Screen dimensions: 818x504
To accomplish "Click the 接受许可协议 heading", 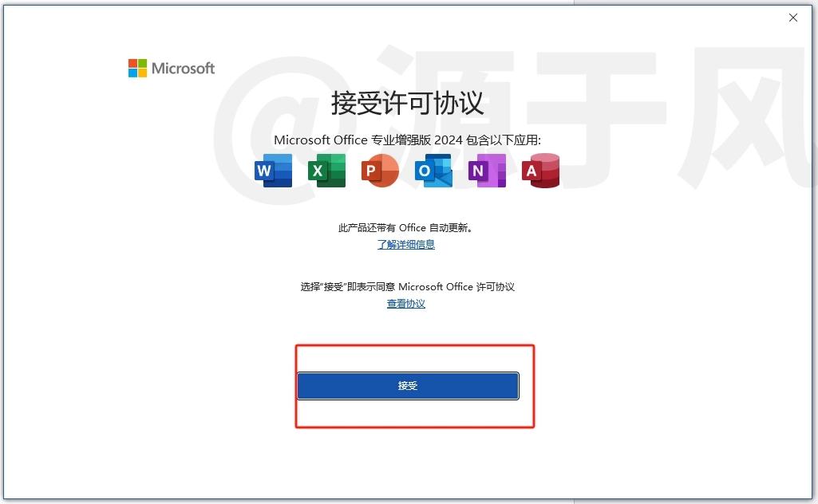I will 408,103.
